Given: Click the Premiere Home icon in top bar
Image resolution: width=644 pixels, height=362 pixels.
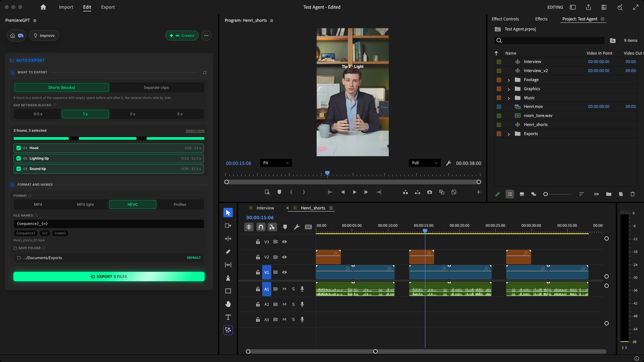Looking at the screenshot, I should pyautogui.click(x=43, y=7).
